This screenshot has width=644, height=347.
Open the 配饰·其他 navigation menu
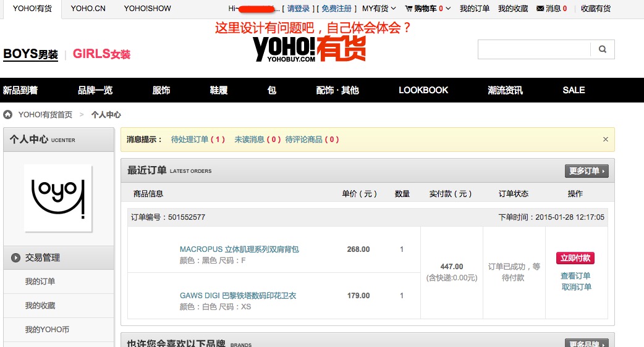337,90
